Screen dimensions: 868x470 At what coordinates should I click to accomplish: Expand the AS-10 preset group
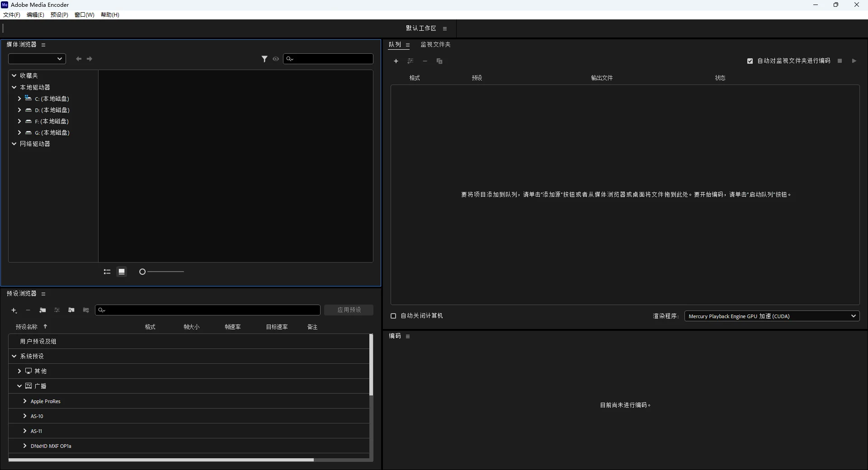tap(25, 416)
